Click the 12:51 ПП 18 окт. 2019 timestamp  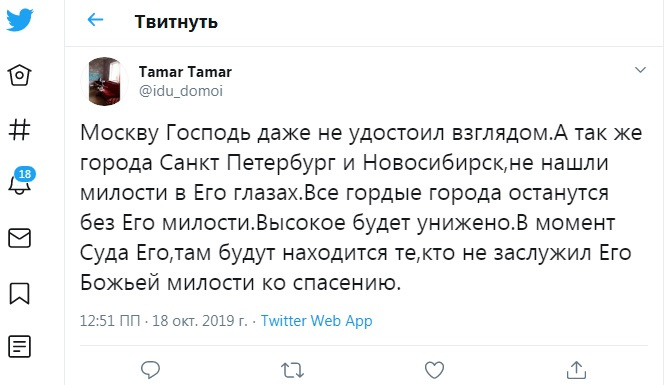(x=164, y=320)
